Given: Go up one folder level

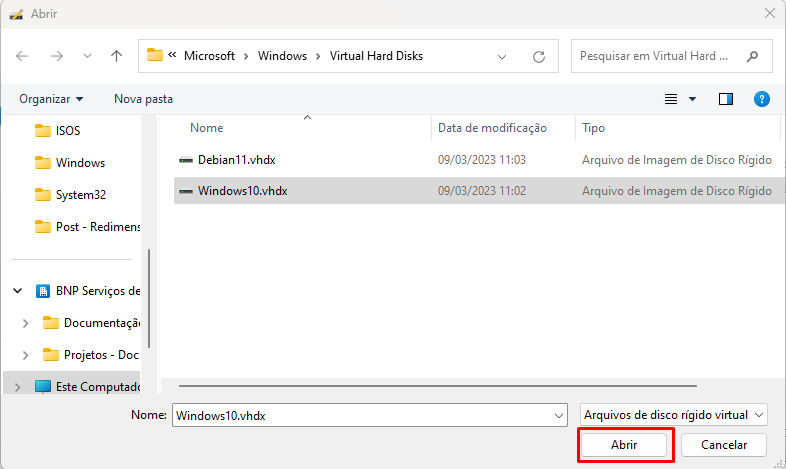Looking at the screenshot, I should click(x=116, y=56).
